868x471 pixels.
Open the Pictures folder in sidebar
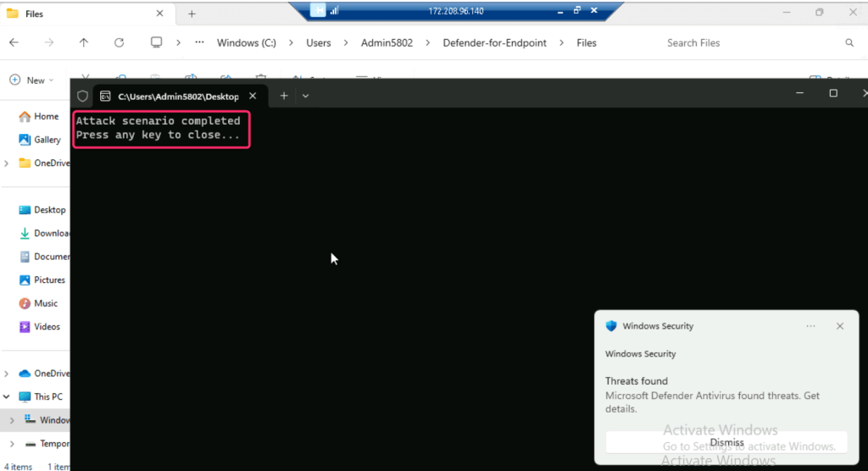pyautogui.click(x=49, y=280)
